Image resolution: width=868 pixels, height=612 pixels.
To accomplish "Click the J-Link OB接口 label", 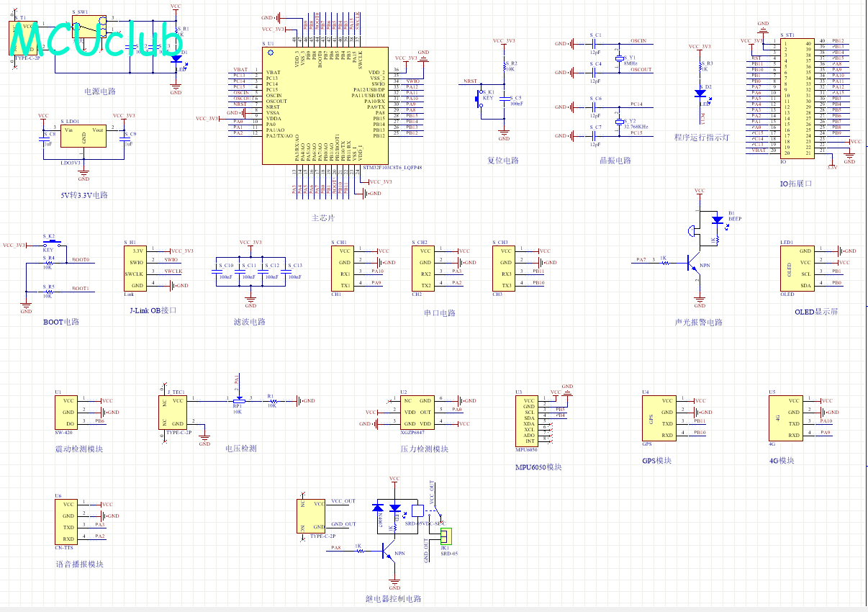I will click(x=153, y=310).
